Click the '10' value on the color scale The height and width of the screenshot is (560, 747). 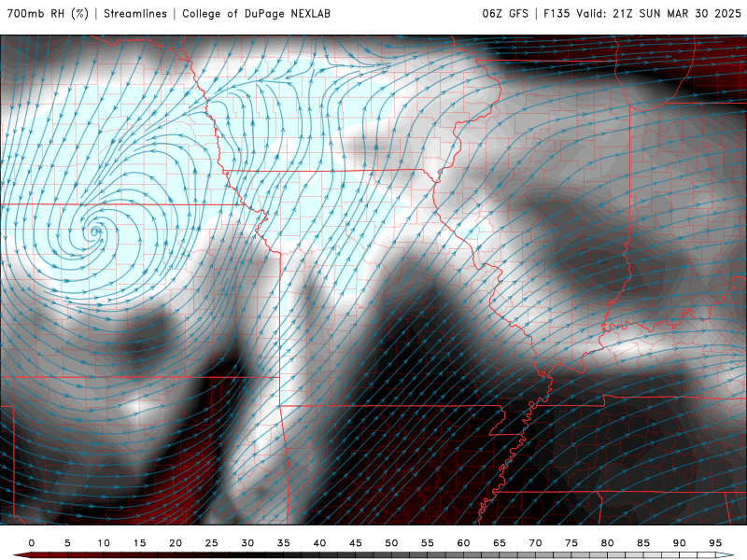104,543
